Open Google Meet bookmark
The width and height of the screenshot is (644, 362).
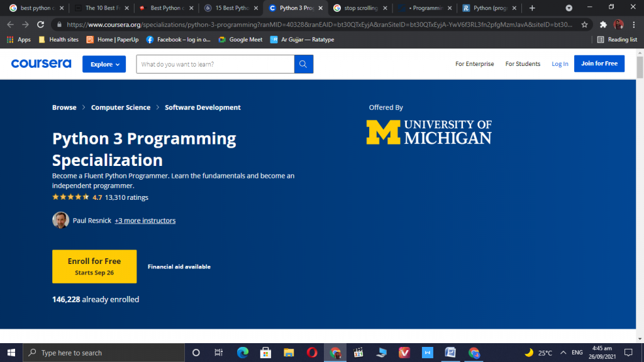click(x=240, y=40)
